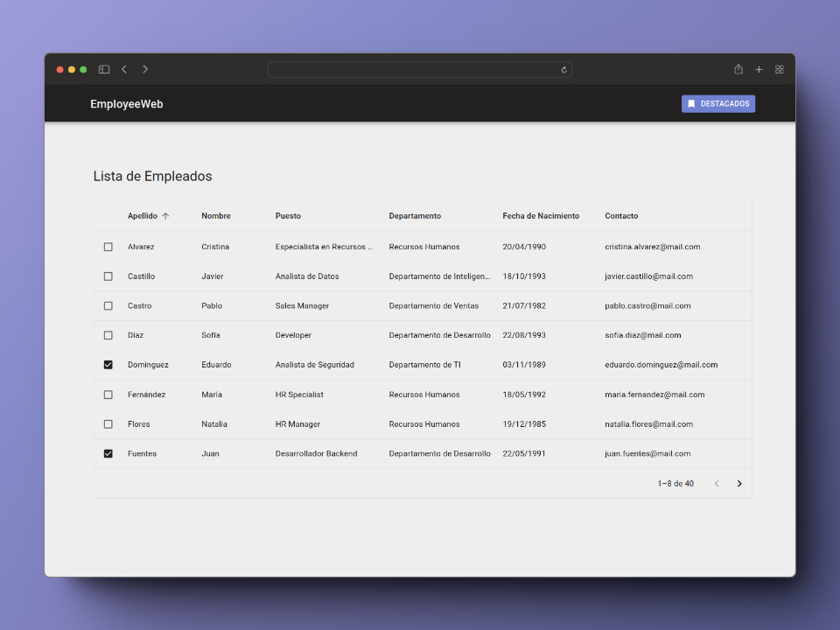
Task: Click the Desarrollador Backend cell
Action: pyautogui.click(x=316, y=454)
